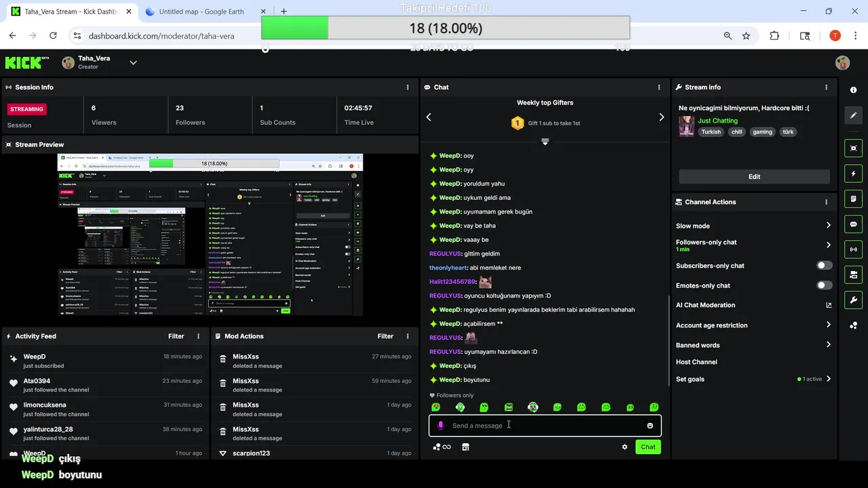Pick the first green heart-eyes emote
Screen dimensions: 868x488
[436, 407]
